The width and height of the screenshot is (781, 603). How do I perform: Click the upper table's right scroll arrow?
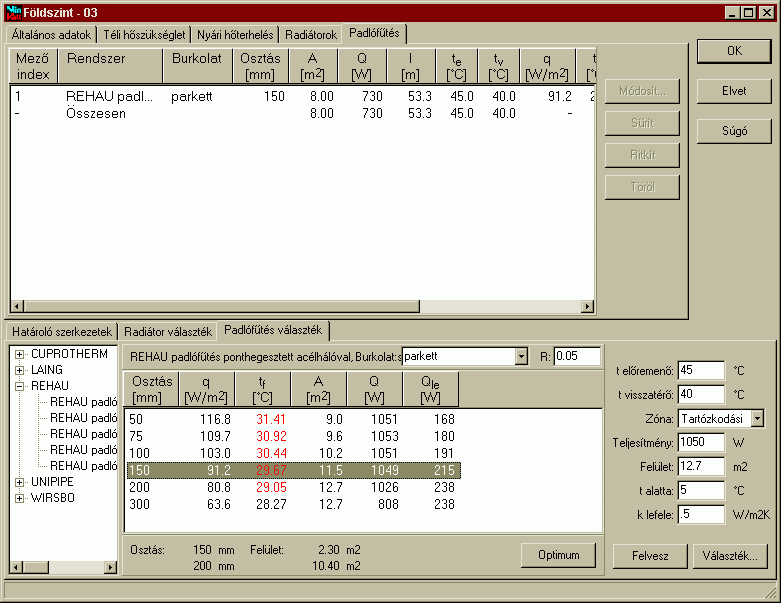tap(588, 306)
